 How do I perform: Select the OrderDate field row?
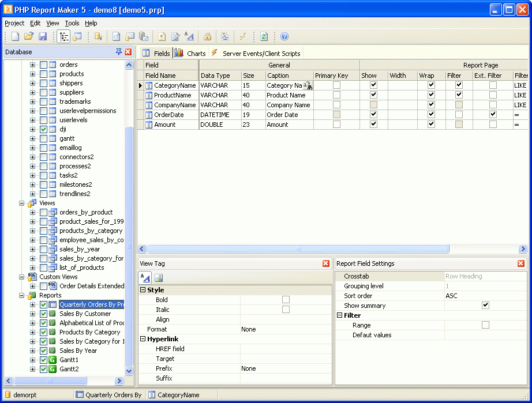[168, 115]
